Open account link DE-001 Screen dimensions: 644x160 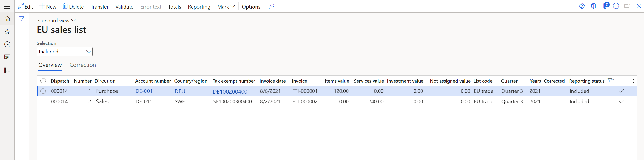pos(144,91)
